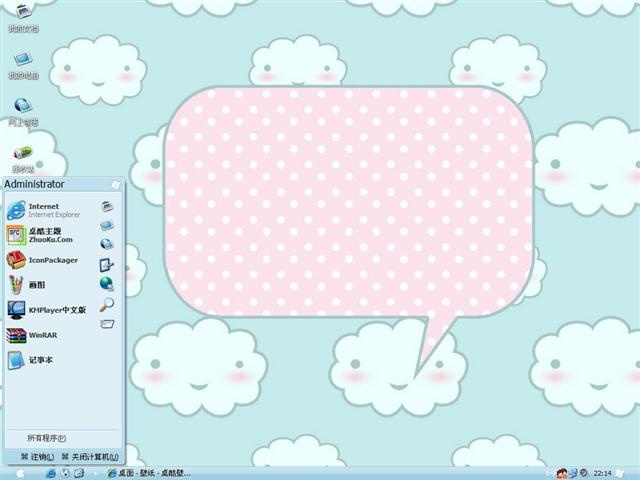Open the My Computer desktop icon
This screenshot has width=640, height=480.
(x=23, y=65)
